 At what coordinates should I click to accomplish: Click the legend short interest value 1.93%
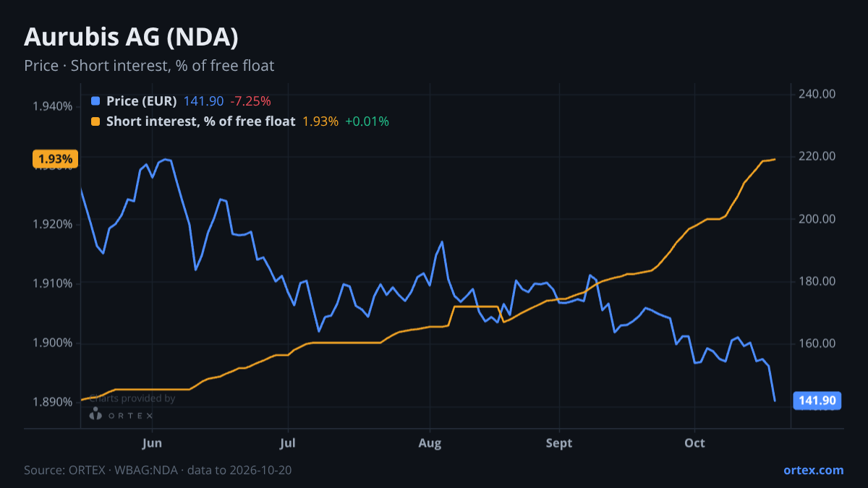320,121
